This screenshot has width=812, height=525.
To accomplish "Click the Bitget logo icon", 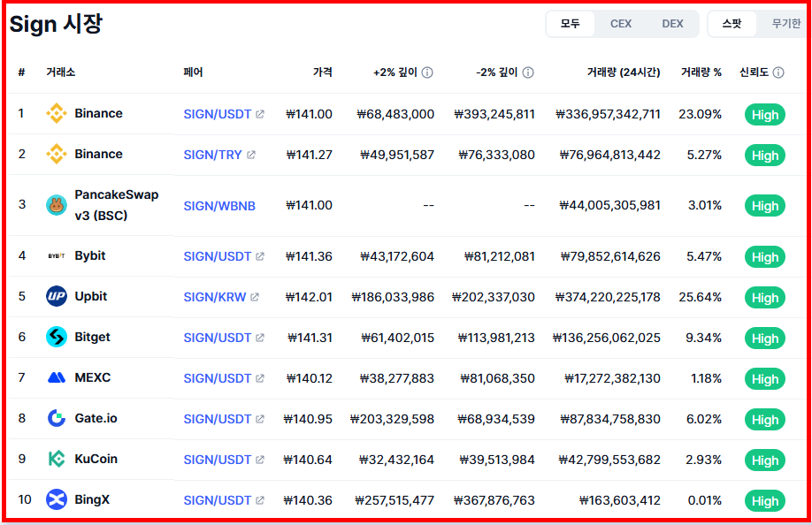I will pos(56,338).
